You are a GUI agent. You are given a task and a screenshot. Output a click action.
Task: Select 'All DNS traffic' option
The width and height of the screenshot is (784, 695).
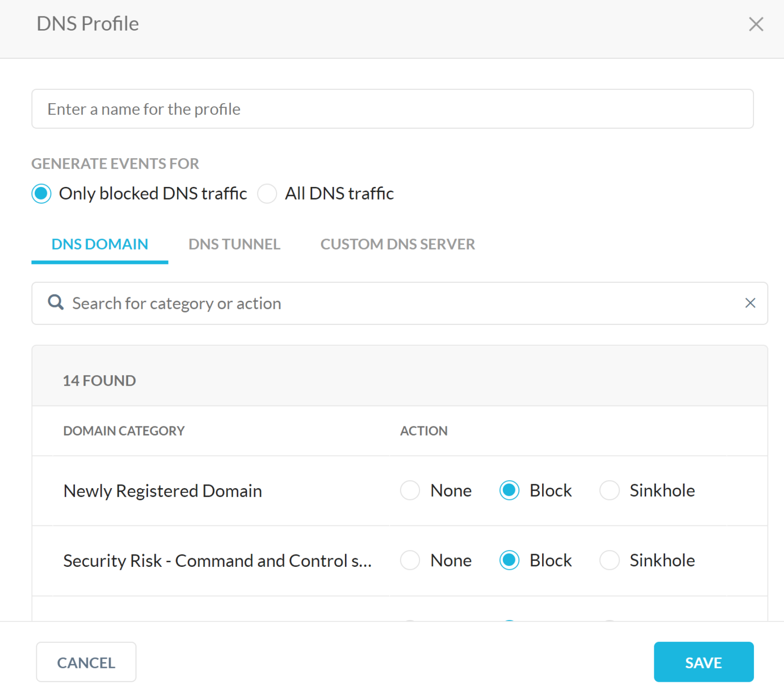click(x=267, y=194)
